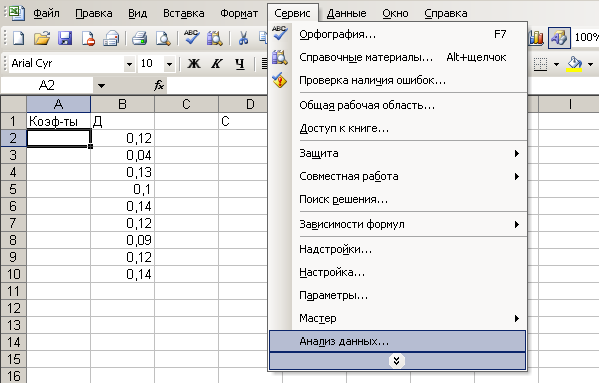Click the Spelling ABC check toolbar icon
This screenshot has width=600, height=383.
point(191,37)
